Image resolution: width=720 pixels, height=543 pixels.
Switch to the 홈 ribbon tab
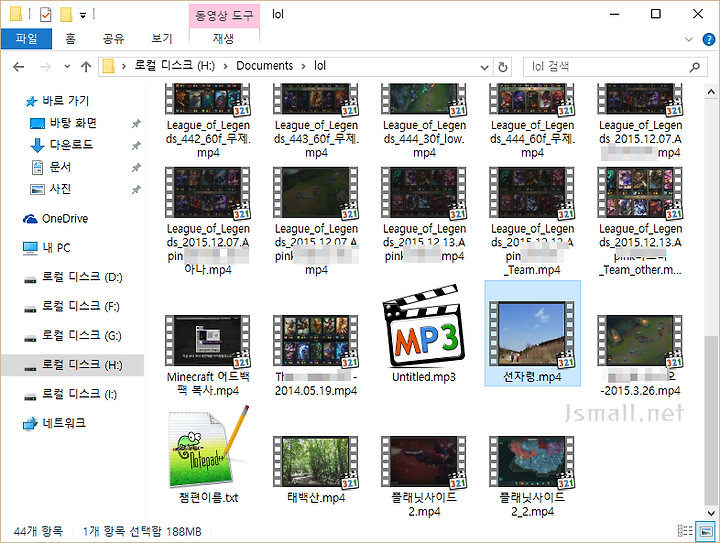coord(70,39)
